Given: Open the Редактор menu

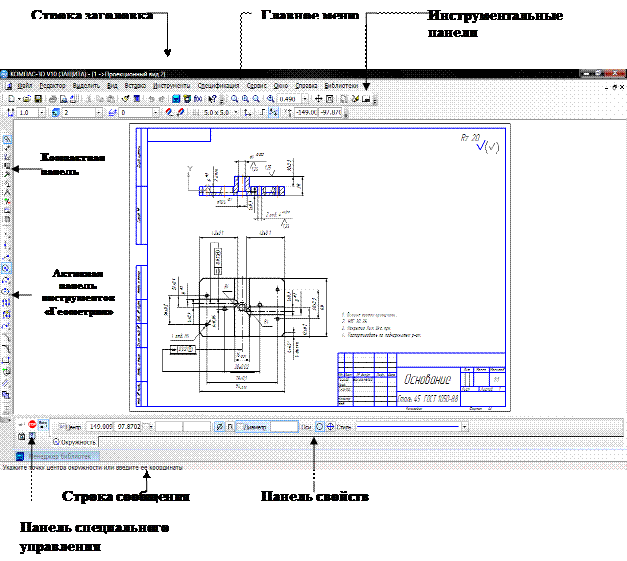Looking at the screenshot, I should (52, 86).
